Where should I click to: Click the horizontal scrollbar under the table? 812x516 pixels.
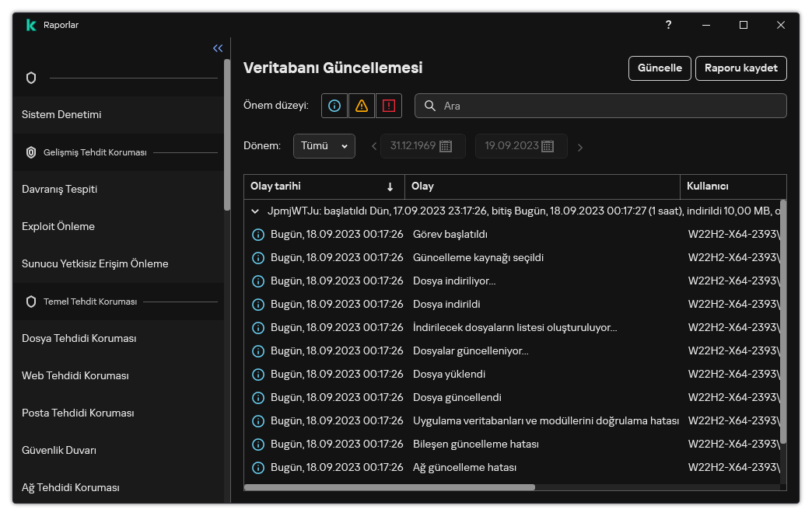pyautogui.click(x=389, y=487)
